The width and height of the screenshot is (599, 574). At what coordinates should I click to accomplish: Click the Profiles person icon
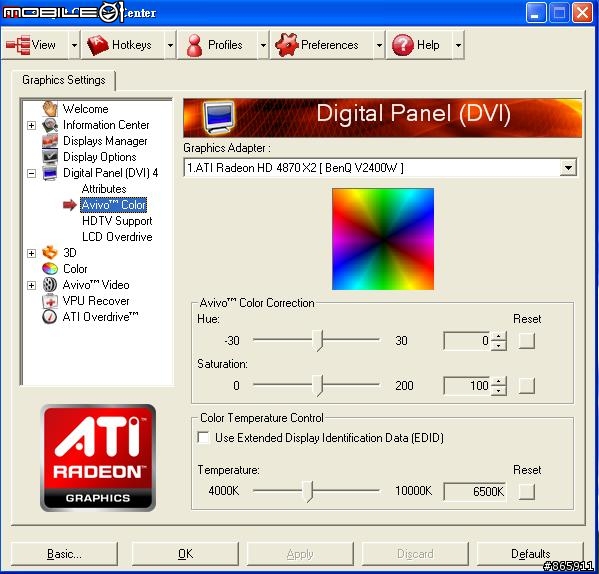click(194, 45)
